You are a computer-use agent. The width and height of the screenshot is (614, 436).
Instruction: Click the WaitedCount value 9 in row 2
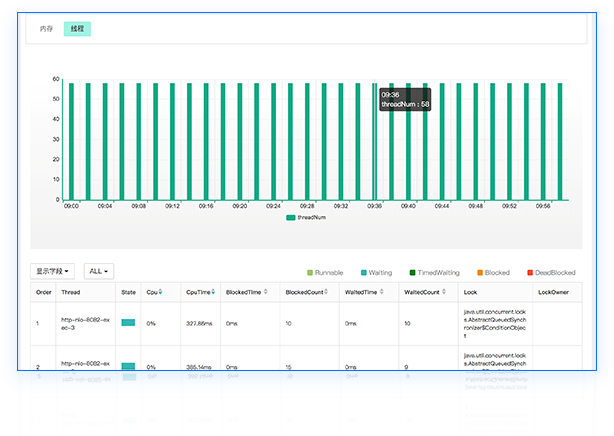[406, 367]
